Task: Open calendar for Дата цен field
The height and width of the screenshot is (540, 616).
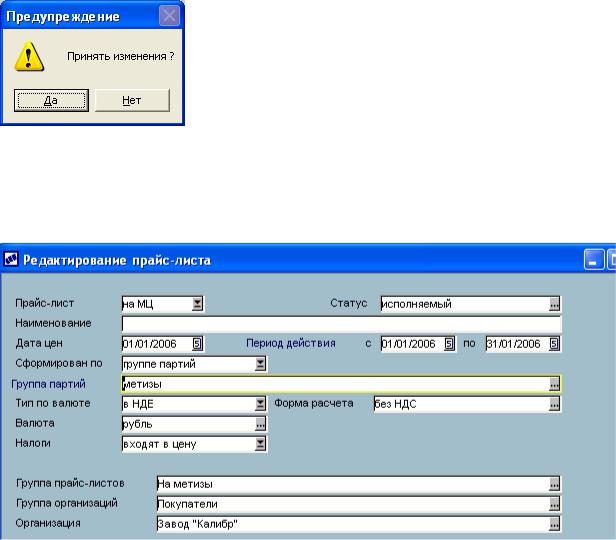Action: point(197,344)
